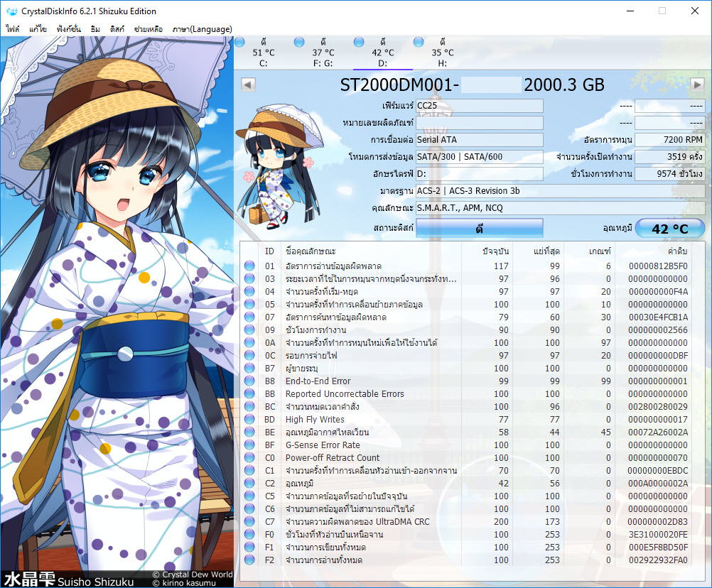712x588 pixels.
Task: Click the blue health status button ดี
Action: point(479,228)
